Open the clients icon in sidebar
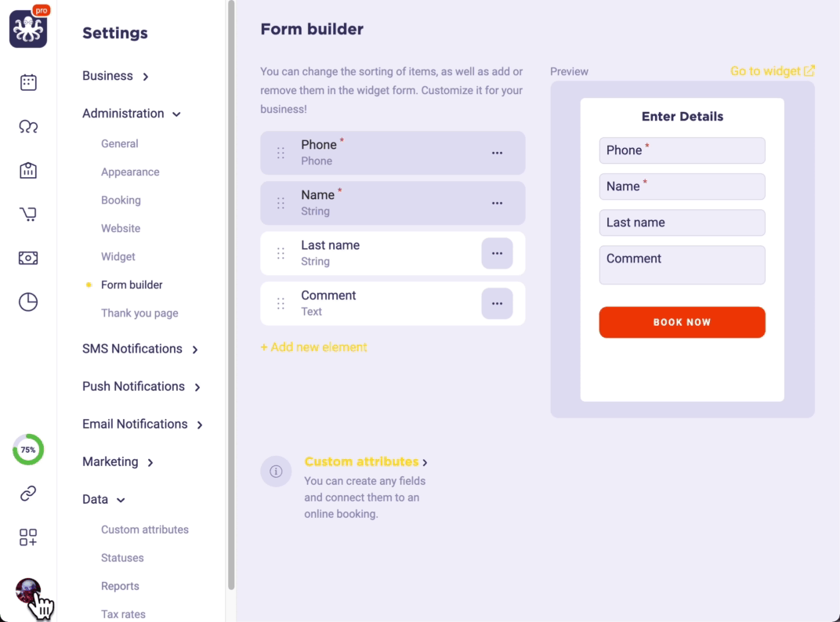The image size is (840, 622). point(28,126)
